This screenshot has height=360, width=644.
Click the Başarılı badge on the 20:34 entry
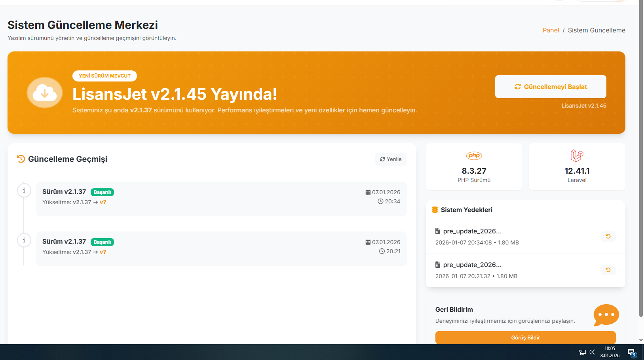[x=102, y=192]
